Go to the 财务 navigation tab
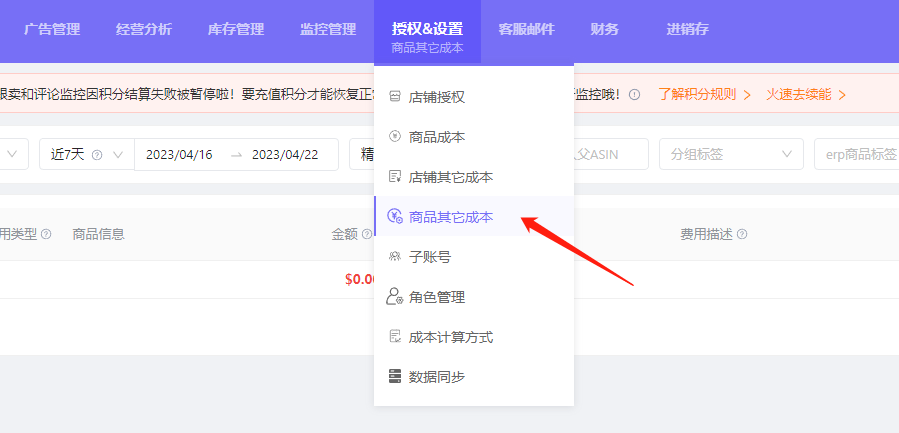Screen dimensions: 899x433 click(604, 29)
